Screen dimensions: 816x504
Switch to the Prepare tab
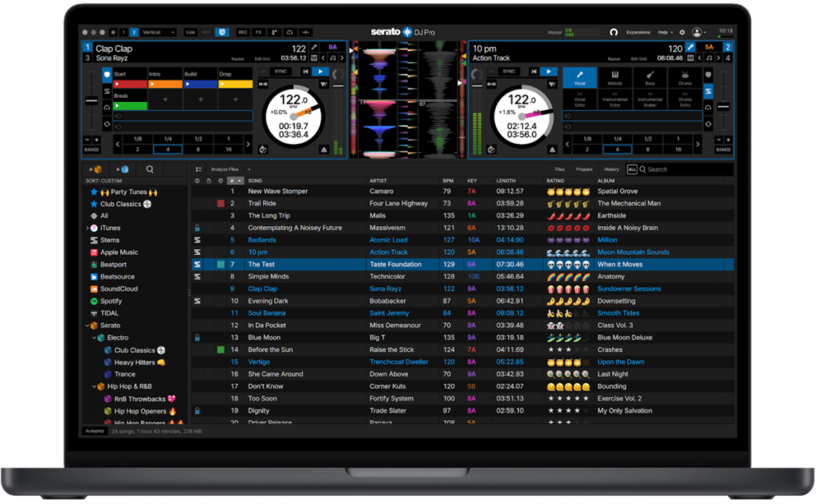pos(583,169)
